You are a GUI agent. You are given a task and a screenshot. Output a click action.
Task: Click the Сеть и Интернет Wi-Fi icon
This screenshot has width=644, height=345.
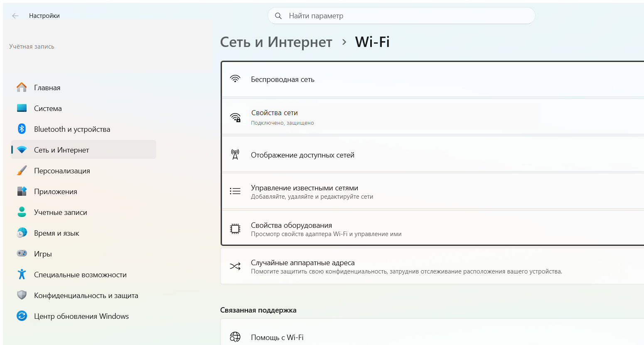22,150
